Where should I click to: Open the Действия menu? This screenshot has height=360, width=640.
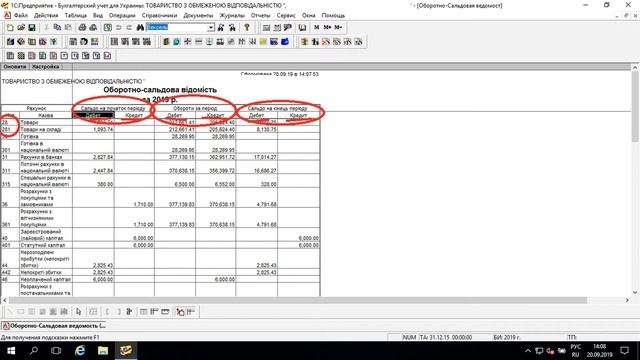46,16
